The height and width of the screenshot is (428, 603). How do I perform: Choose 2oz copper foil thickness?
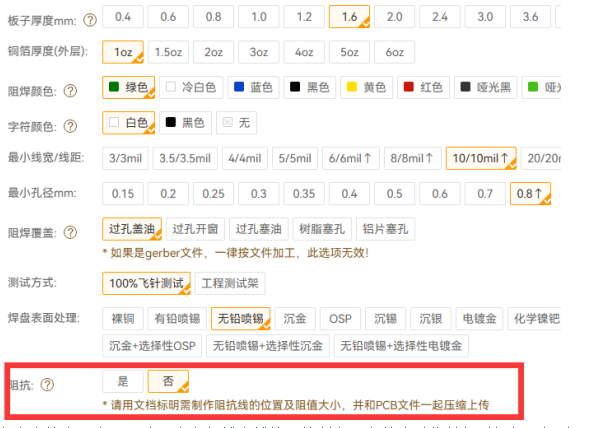[x=214, y=52]
